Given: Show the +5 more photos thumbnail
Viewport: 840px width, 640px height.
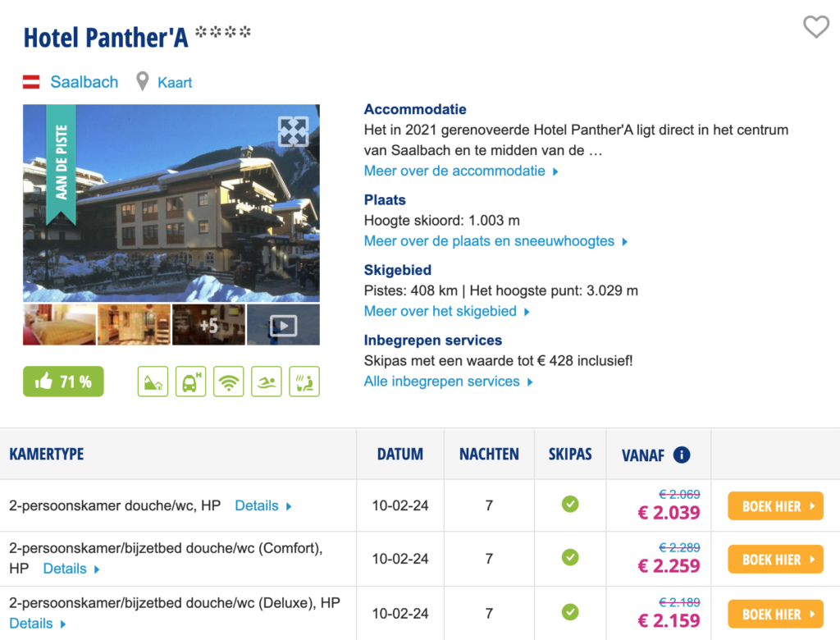Looking at the screenshot, I should click(x=208, y=325).
